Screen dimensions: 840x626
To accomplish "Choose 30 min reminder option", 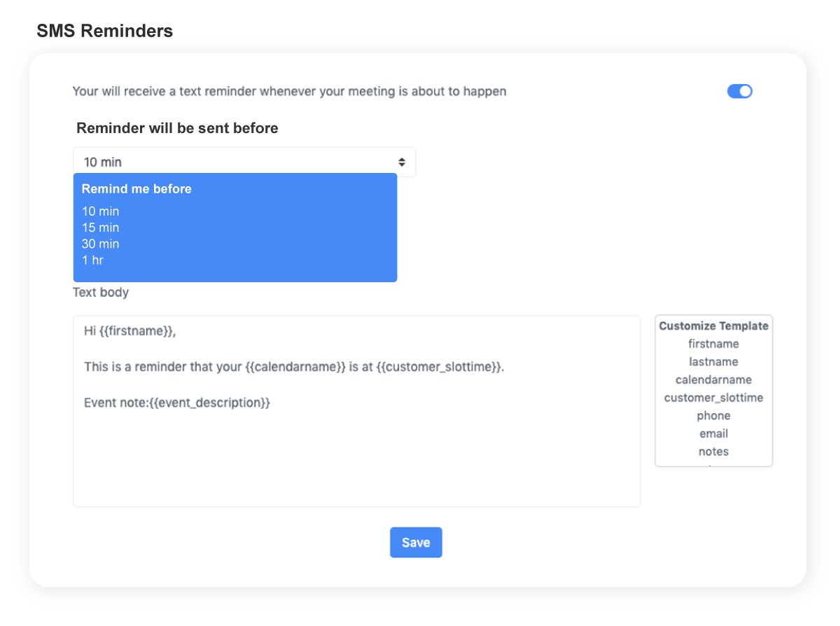I will pyautogui.click(x=100, y=244).
